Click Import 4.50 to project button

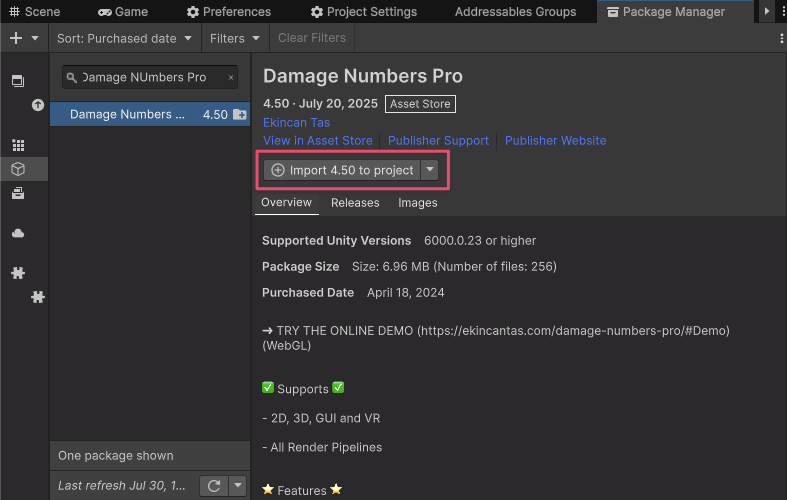[x=342, y=170]
